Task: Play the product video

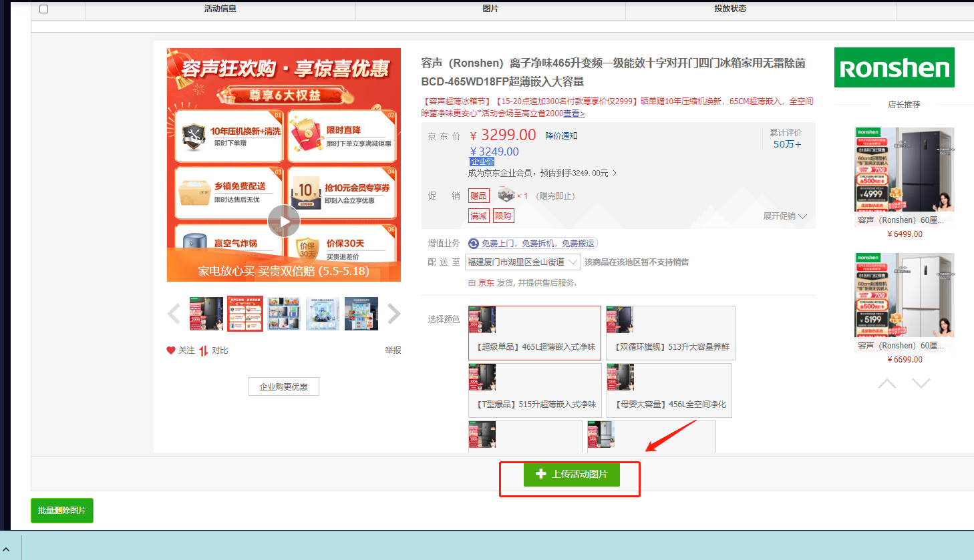Action: [x=284, y=222]
